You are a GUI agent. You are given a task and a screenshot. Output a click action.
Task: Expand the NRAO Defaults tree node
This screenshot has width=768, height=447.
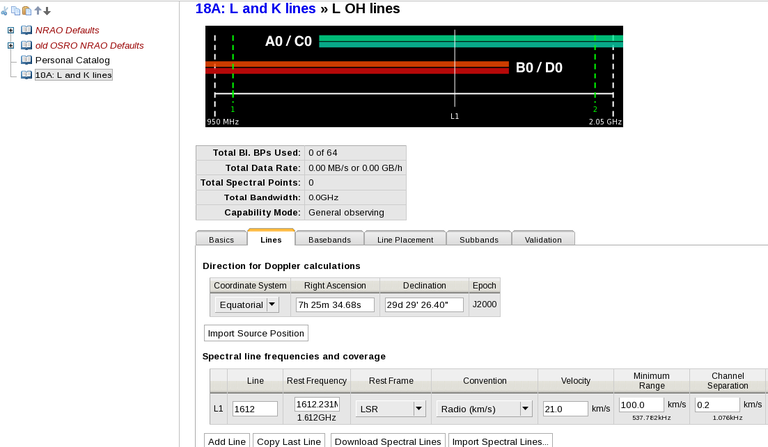point(11,30)
